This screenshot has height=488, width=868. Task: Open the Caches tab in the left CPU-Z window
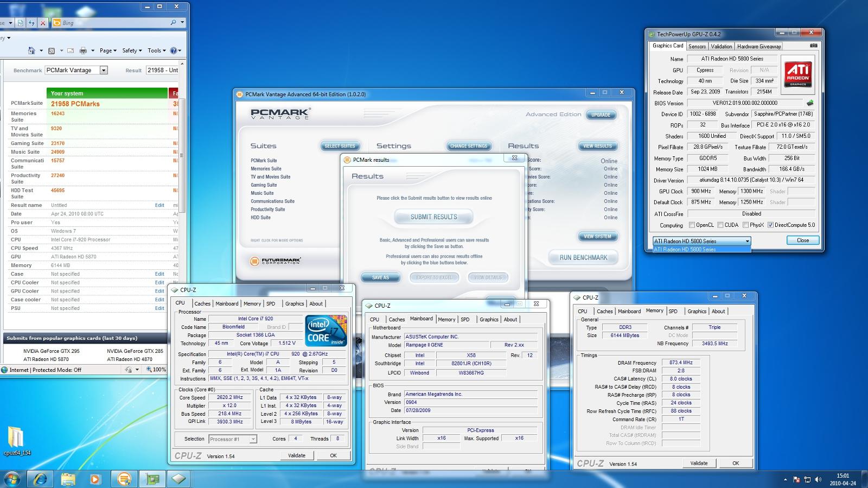click(202, 304)
